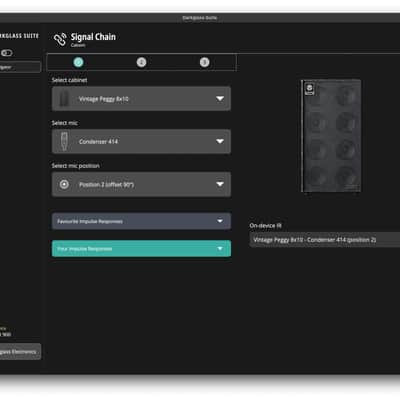400x400 pixels.
Task: Click the mic position target icon
Action: (64, 184)
